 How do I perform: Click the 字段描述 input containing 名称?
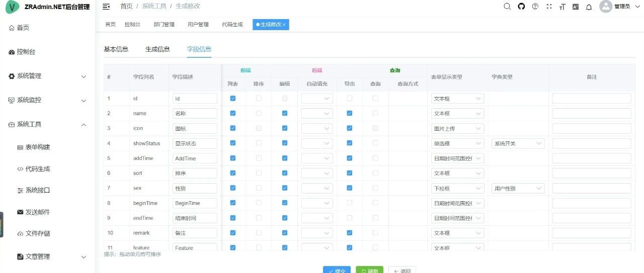(195, 114)
